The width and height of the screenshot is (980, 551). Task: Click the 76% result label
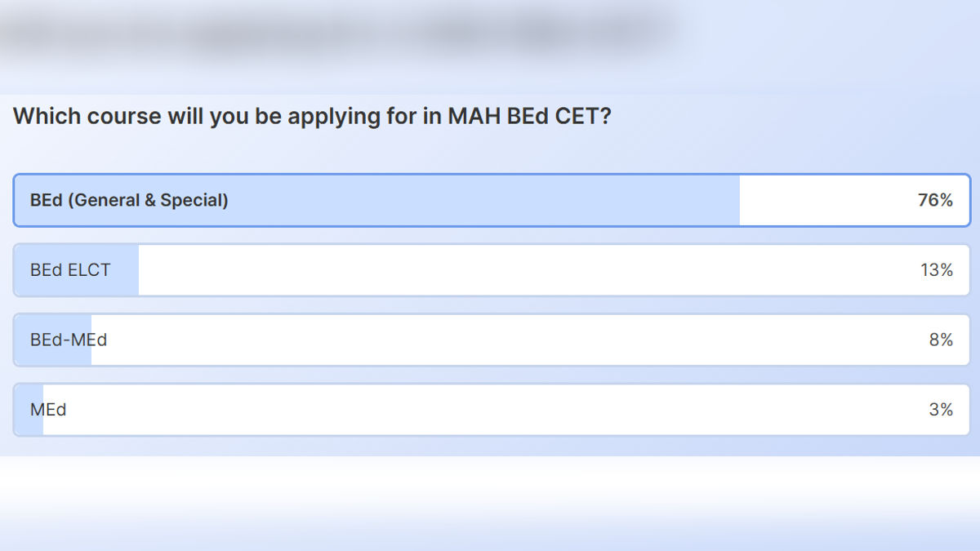[x=935, y=200]
